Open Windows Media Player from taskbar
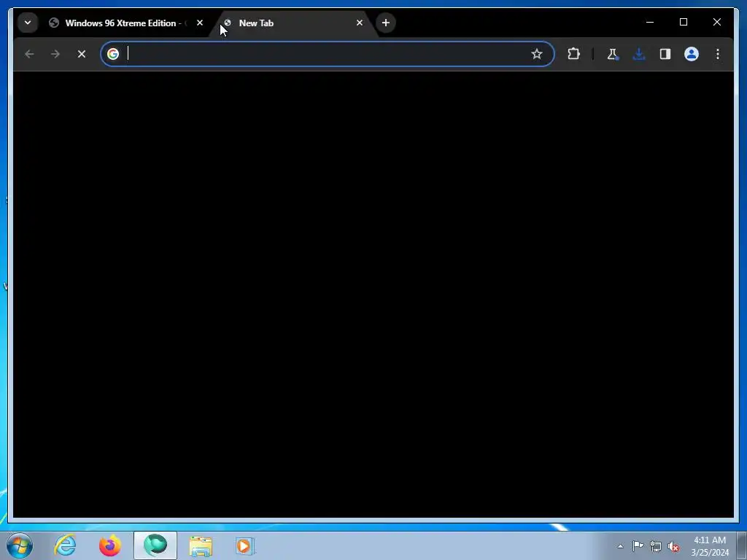Image resolution: width=747 pixels, height=560 pixels. [245, 545]
